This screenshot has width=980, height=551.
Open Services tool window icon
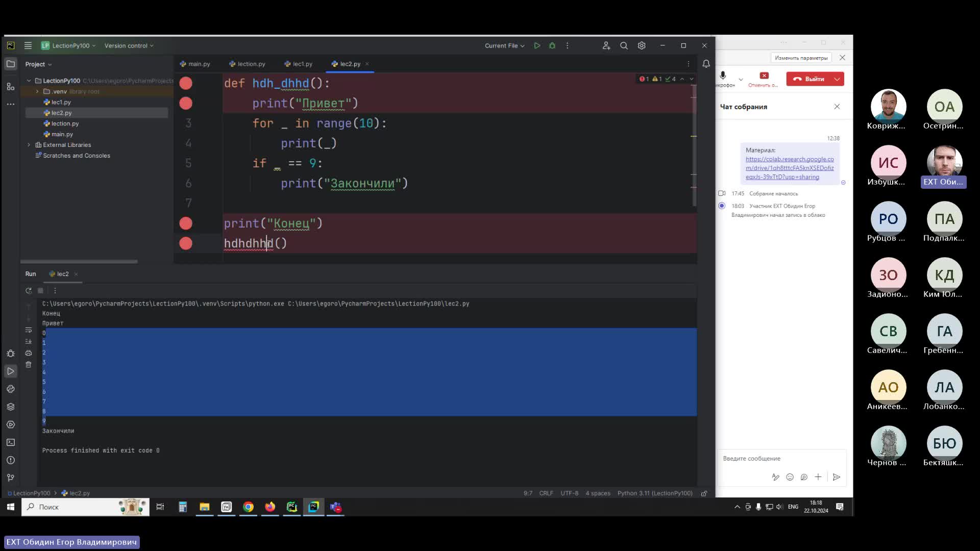pyautogui.click(x=10, y=424)
